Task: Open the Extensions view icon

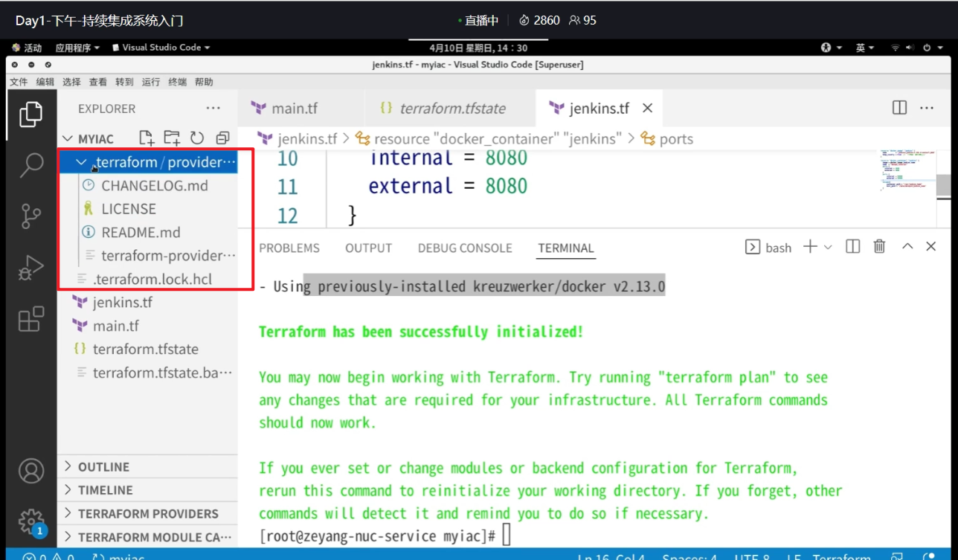Action: (31, 319)
